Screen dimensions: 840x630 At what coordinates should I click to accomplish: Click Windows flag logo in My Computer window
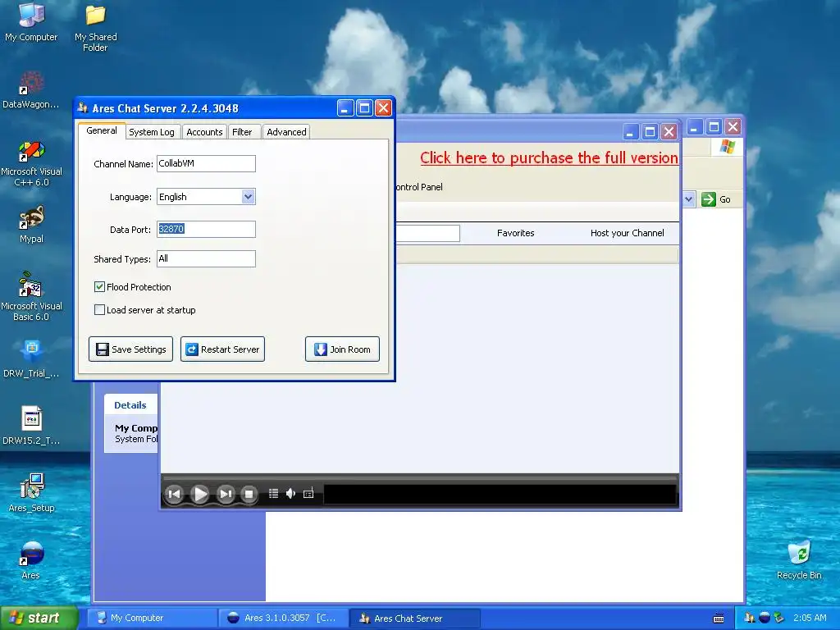(x=727, y=146)
